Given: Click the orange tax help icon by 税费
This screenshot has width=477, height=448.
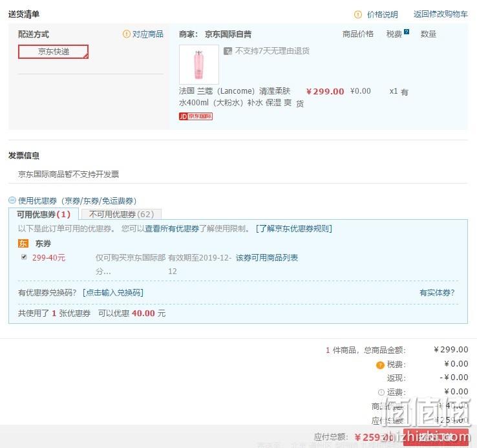Looking at the screenshot, I should coord(380,365).
